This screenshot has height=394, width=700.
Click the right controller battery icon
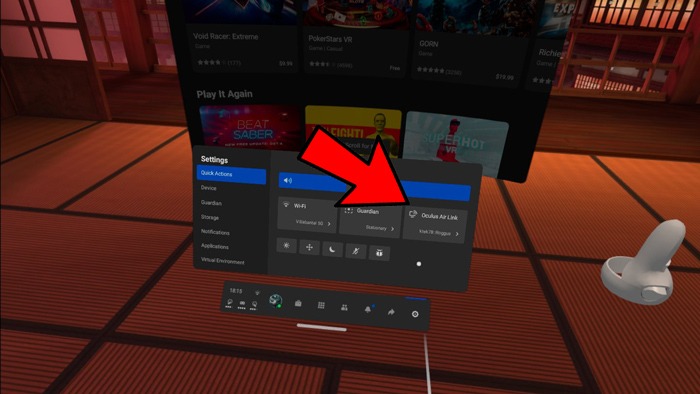pos(254,306)
